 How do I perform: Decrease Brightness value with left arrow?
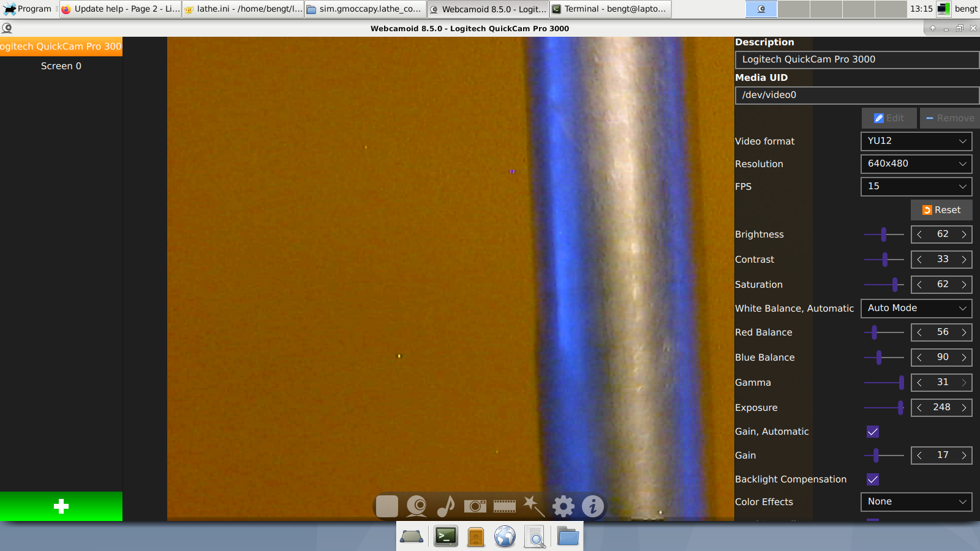(x=919, y=234)
